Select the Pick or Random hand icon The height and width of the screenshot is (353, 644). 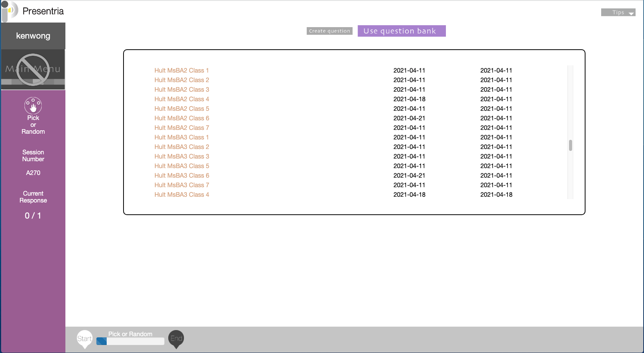(x=33, y=105)
